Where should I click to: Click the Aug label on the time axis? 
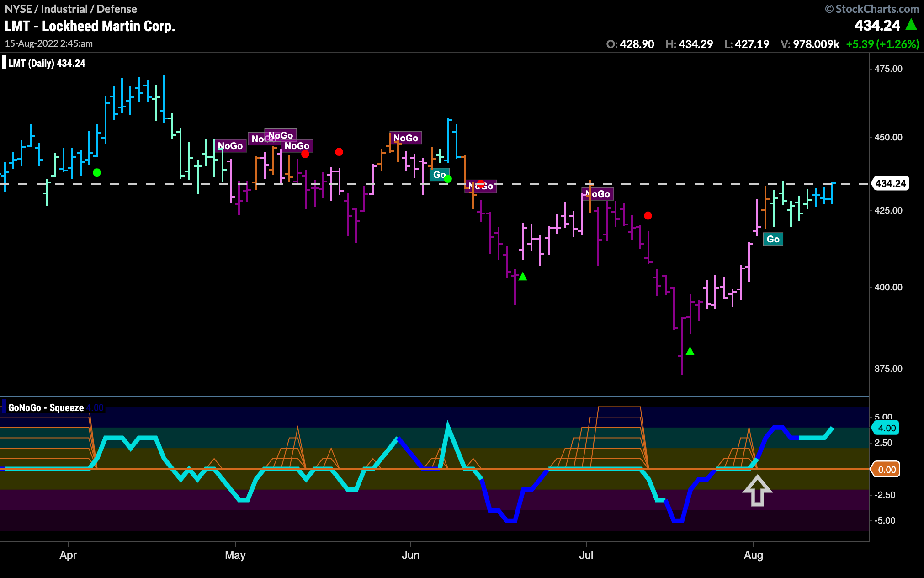[x=753, y=555]
